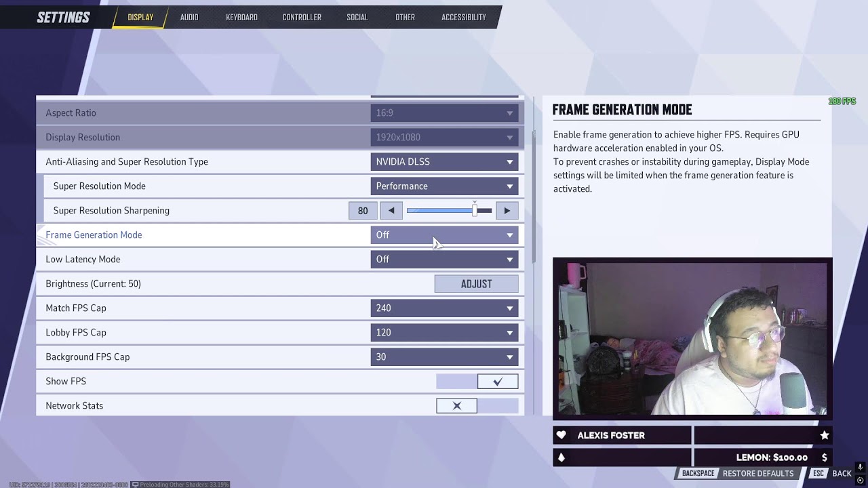
Task: Open the Social settings tab
Action: [x=357, y=17]
